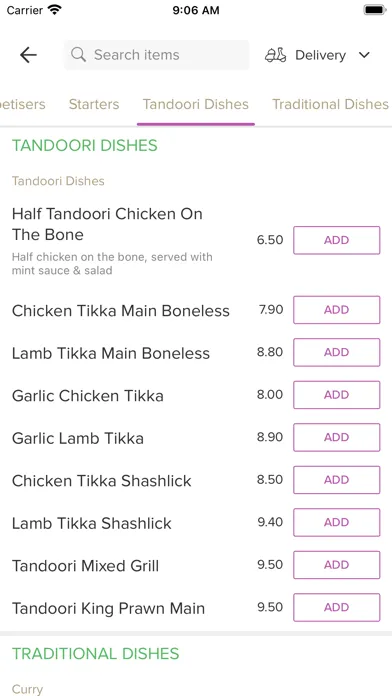The height and width of the screenshot is (696, 392).
Task: Add Half Tandoori Chicken On The Bone
Action: point(337,240)
